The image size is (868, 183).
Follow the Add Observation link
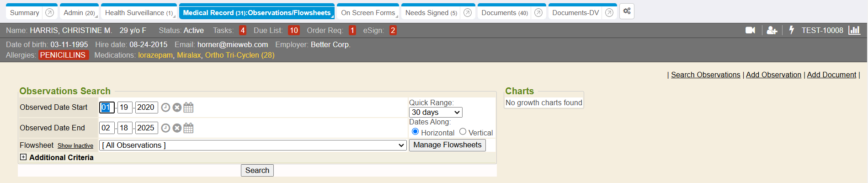773,75
